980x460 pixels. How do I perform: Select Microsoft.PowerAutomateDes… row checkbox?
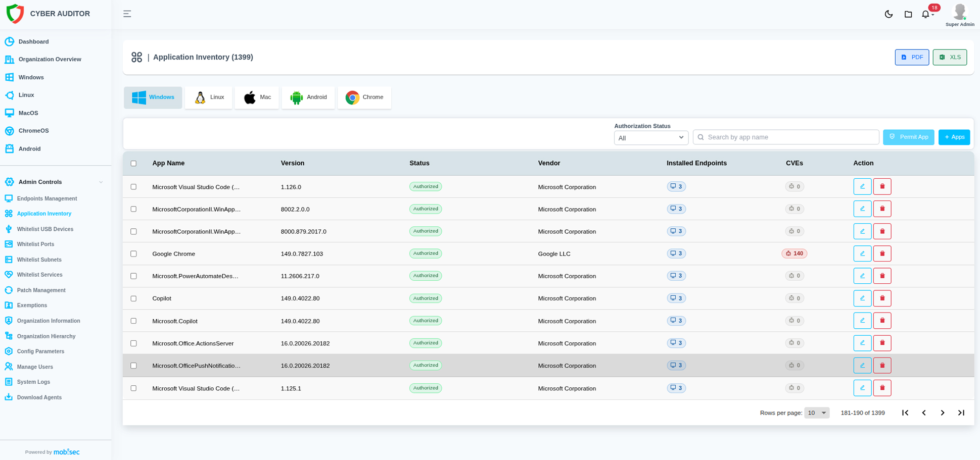(x=133, y=276)
